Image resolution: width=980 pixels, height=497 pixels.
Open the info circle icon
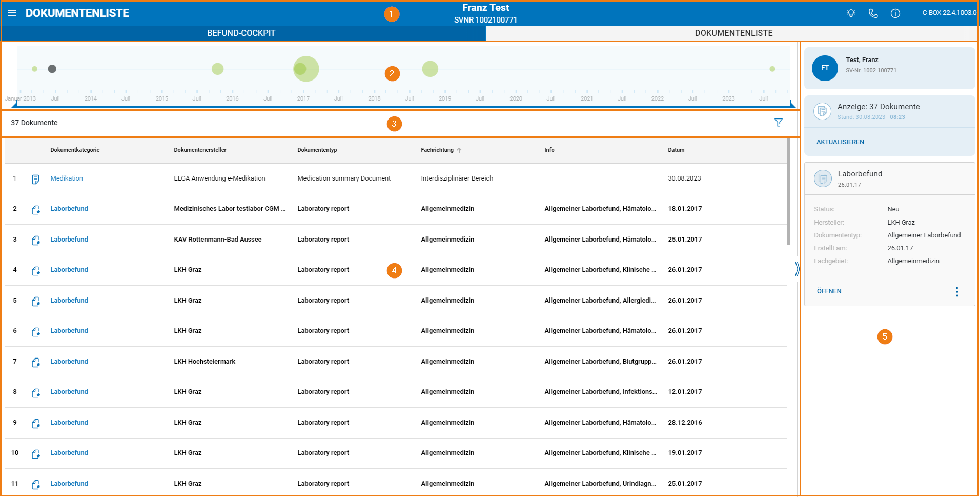[x=895, y=13]
